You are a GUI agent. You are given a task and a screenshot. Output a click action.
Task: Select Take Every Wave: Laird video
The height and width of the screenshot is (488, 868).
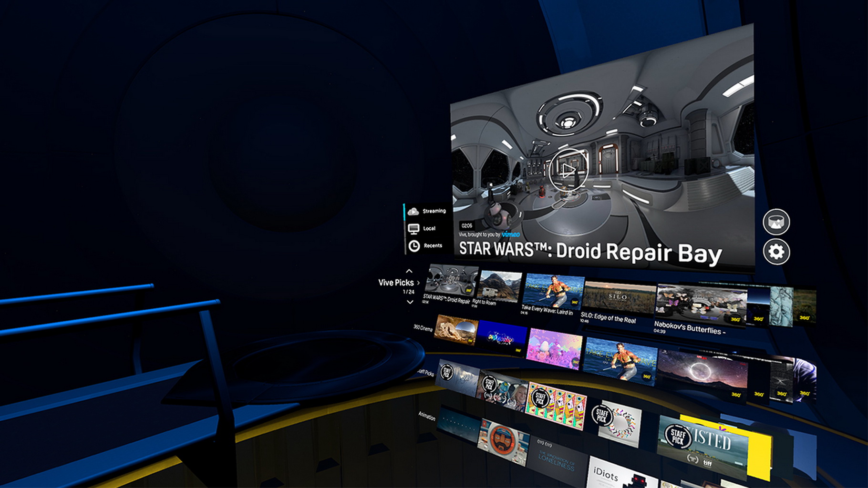[x=553, y=291]
